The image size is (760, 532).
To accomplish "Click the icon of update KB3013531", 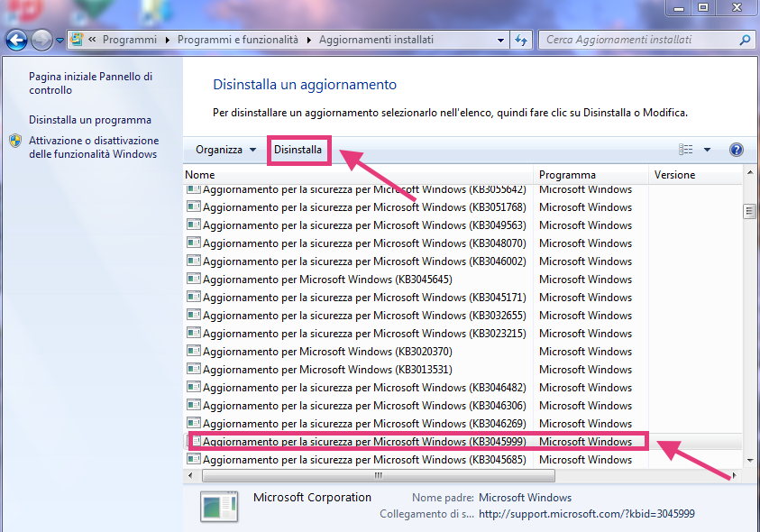I will point(194,369).
